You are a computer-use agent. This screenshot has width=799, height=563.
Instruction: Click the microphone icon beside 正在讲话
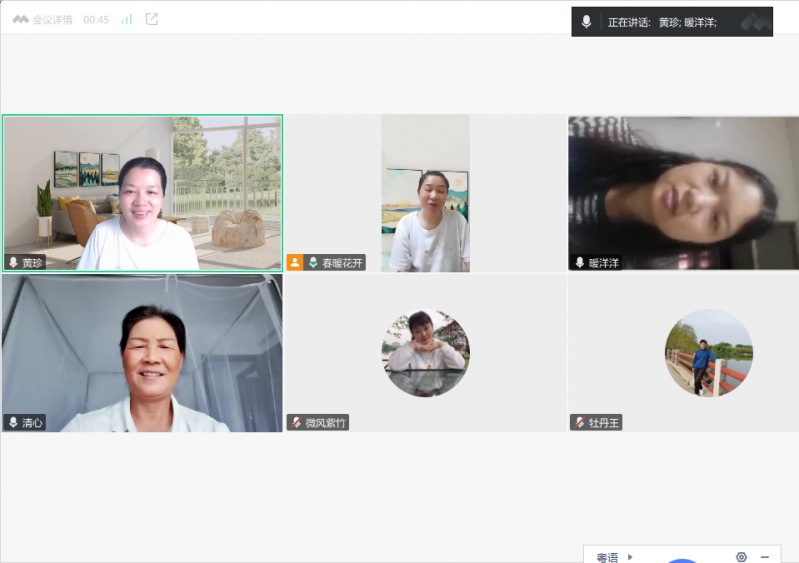[x=587, y=22]
